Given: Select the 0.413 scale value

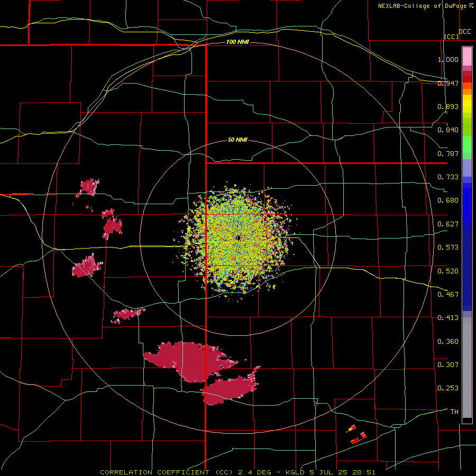Looking at the screenshot, I should (448, 318).
